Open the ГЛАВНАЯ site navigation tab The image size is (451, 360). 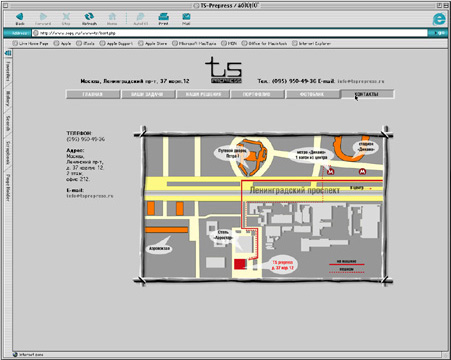[x=93, y=94]
